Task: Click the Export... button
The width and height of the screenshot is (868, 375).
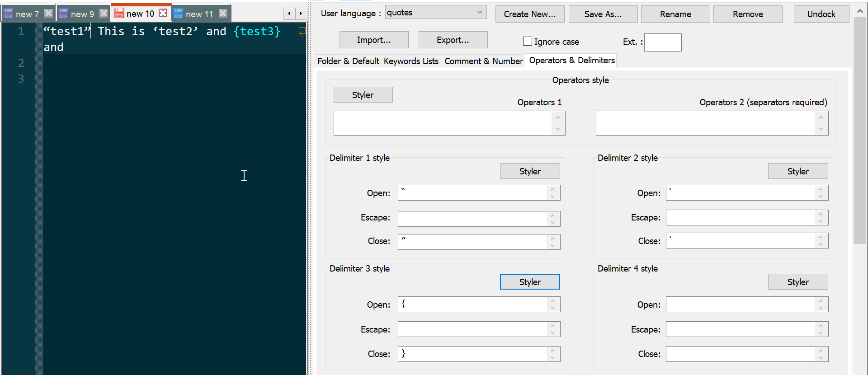Action: point(453,40)
